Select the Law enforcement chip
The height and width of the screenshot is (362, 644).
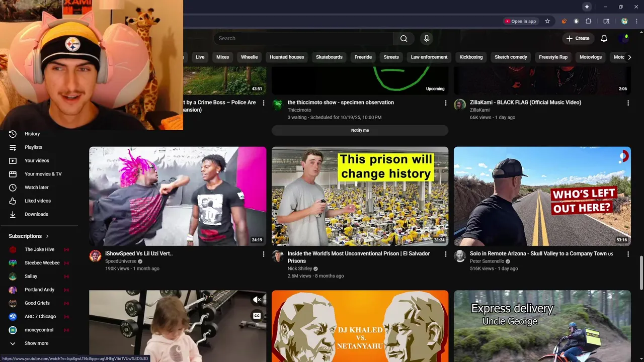429,57
